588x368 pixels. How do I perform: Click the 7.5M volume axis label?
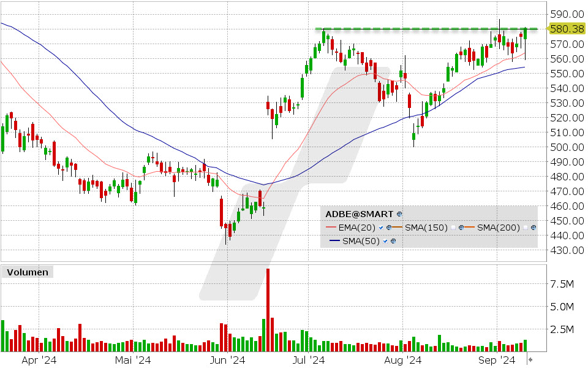tap(562, 284)
